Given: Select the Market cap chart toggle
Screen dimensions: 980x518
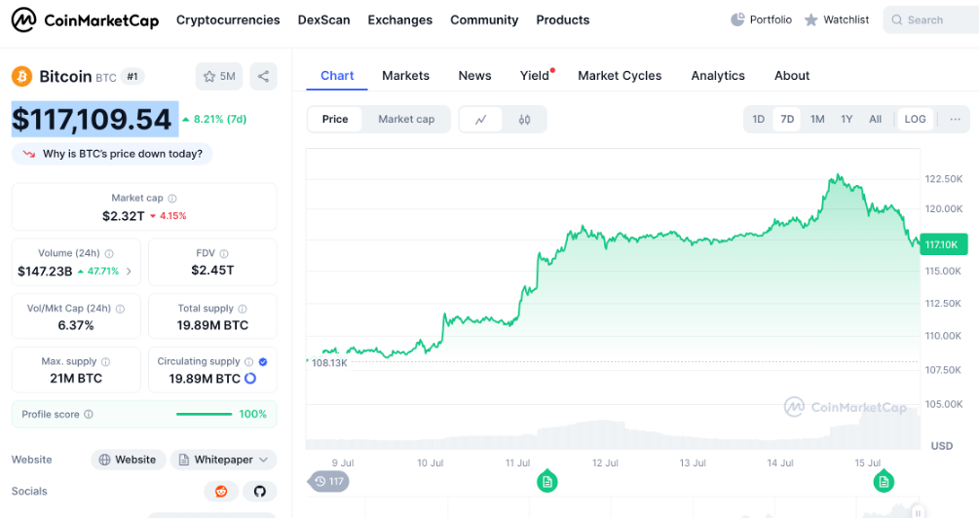Looking at the screenshot, I should click(406, 119).
